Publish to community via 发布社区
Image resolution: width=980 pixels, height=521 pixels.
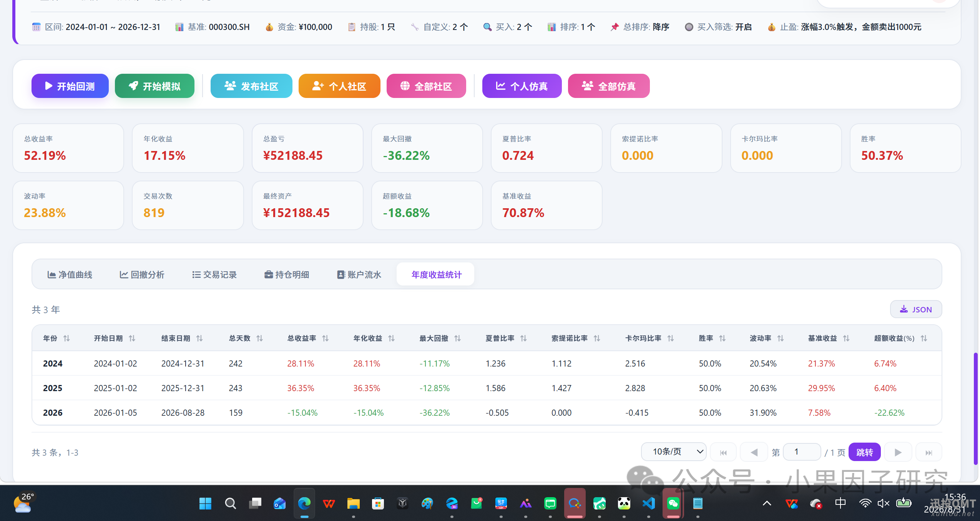(x=251, y=86)
